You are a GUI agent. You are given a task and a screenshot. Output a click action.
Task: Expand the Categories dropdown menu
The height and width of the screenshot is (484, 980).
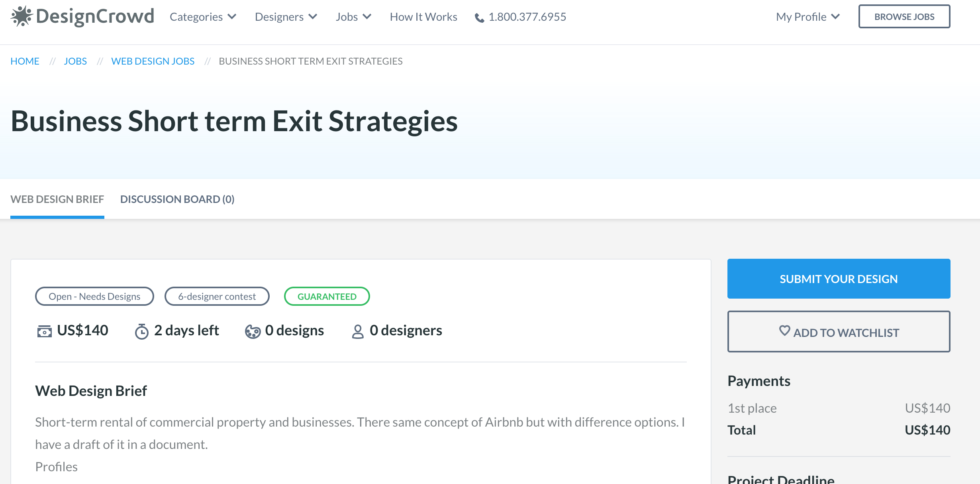[203, 17]
